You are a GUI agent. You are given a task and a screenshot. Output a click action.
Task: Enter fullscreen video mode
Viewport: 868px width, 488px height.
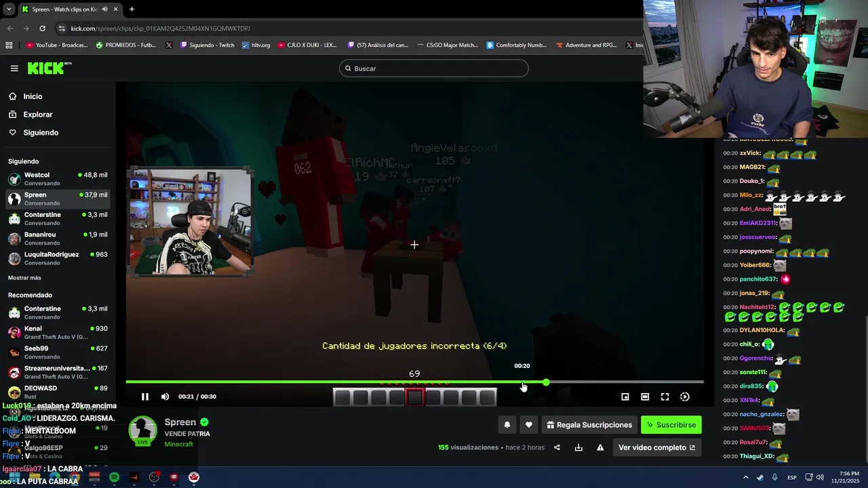(x=665, y=396)
